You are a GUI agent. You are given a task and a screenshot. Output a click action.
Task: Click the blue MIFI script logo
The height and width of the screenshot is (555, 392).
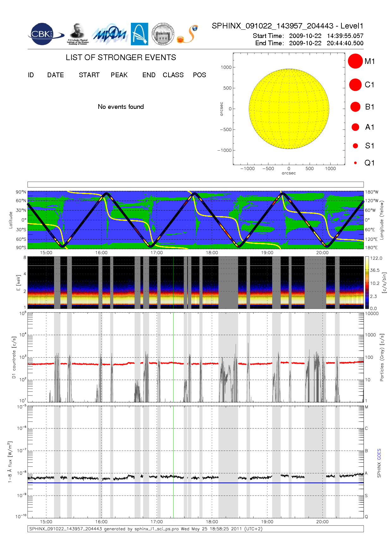[x=109, y=34]
